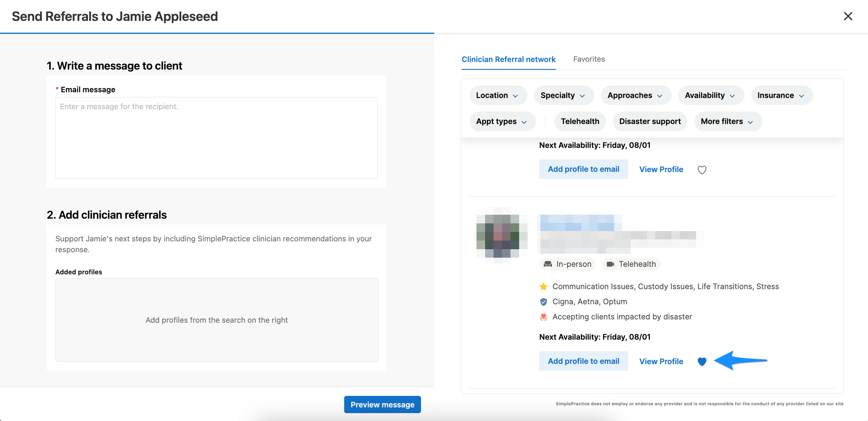Click the In-person appointment tag

(567, 264)
